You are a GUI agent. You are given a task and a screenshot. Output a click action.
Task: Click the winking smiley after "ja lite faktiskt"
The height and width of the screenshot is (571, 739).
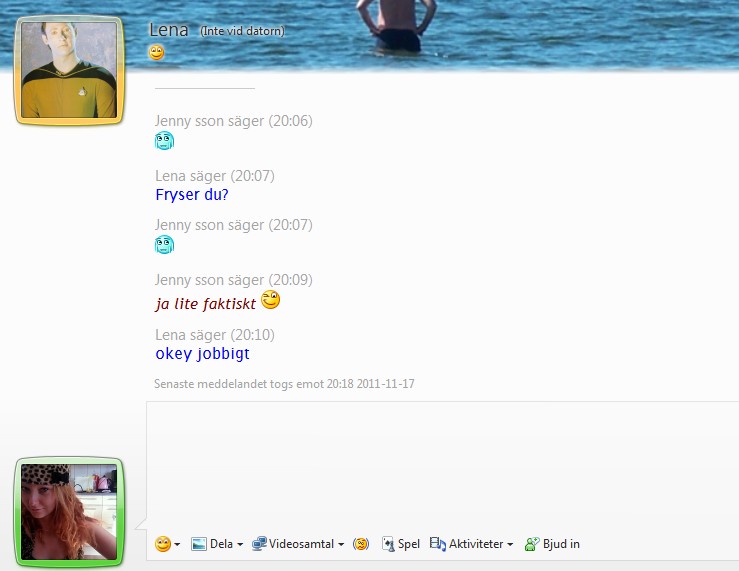[x=271, y=300]
